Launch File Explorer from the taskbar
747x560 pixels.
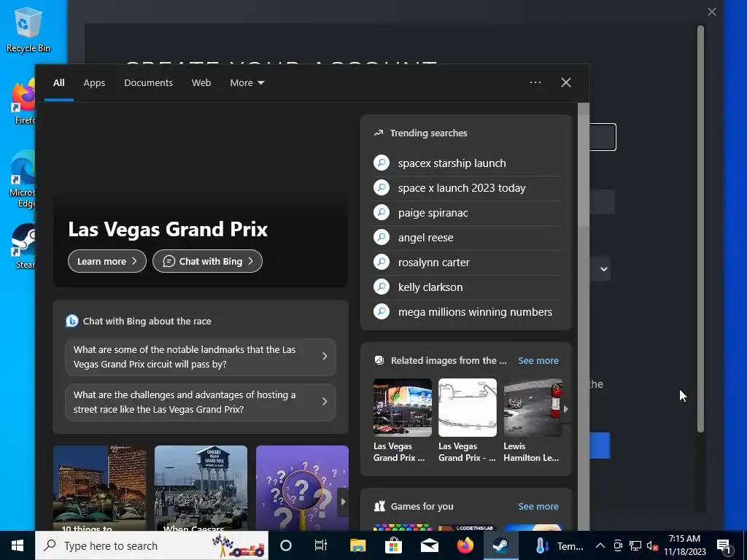pyautogui.click(x=357, y=545)
